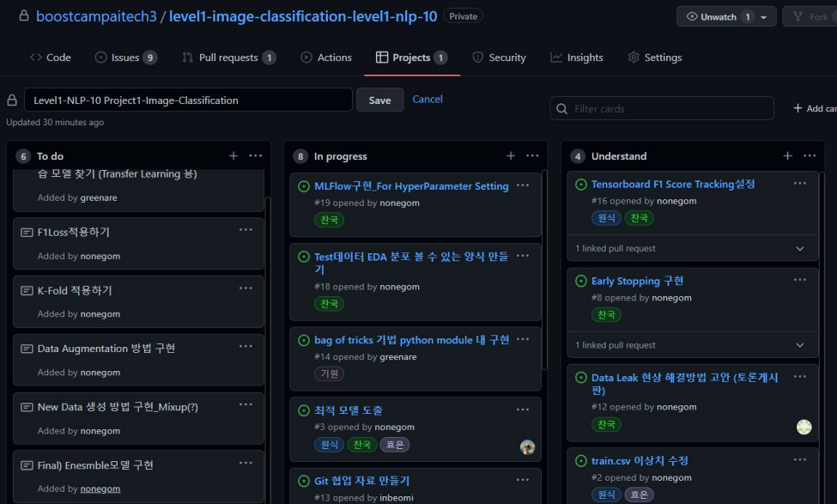Edit the project name input field
837x504 pixels.
[x=188, y=100]
